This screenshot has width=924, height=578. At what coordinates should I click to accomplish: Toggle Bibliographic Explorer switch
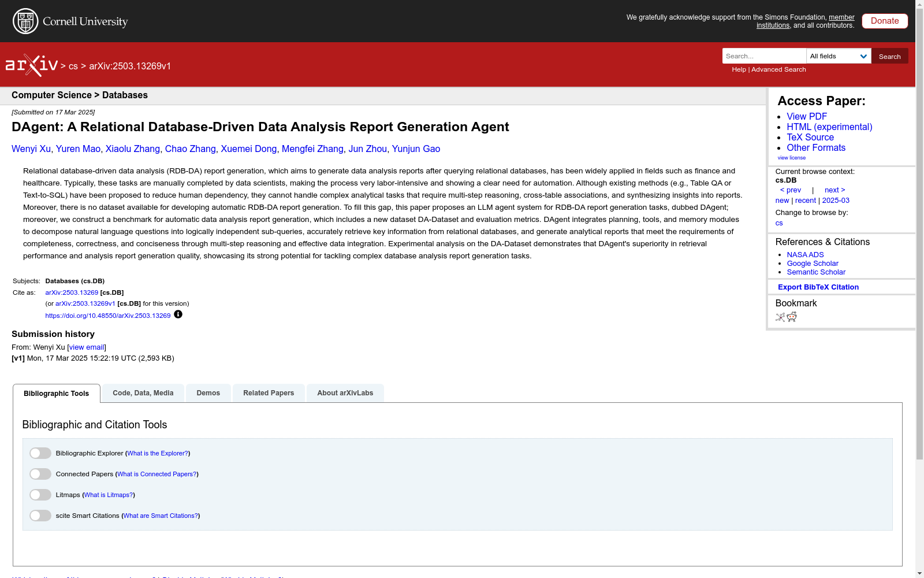click(x=40, y=453)
